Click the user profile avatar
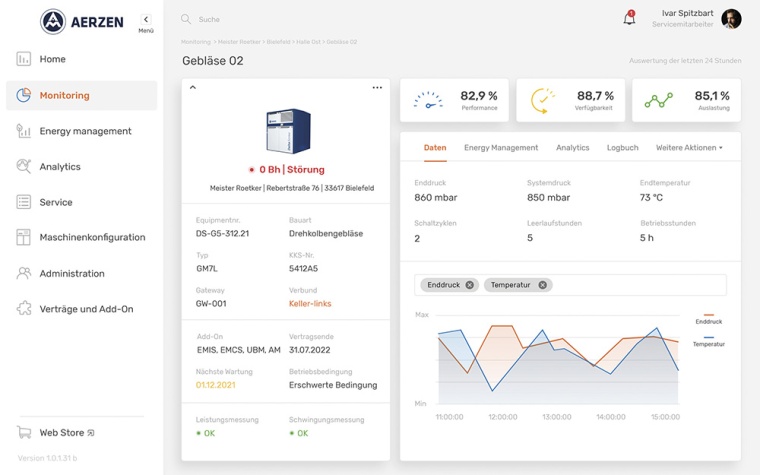The image size is (760, 475). 731,19
